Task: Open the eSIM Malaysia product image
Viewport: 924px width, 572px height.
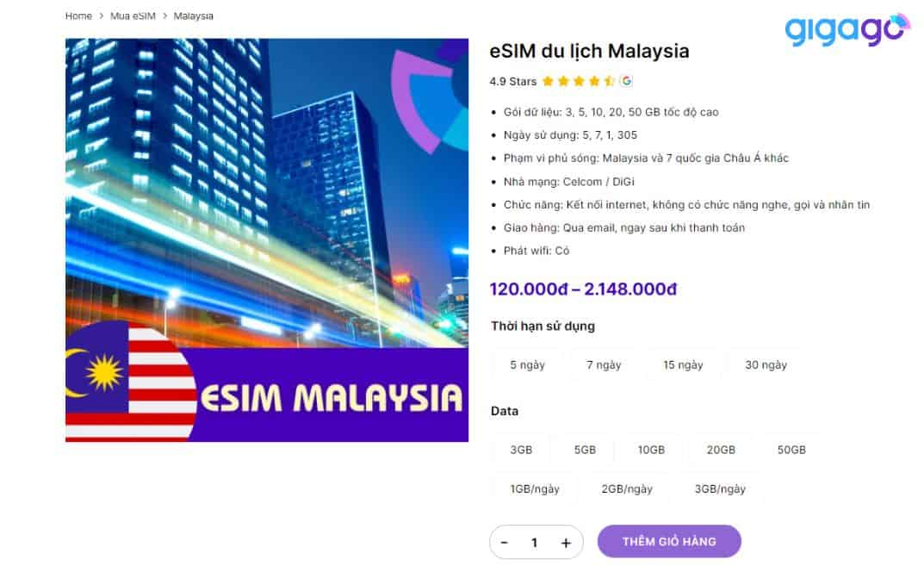Action: (x=267, y=240)
